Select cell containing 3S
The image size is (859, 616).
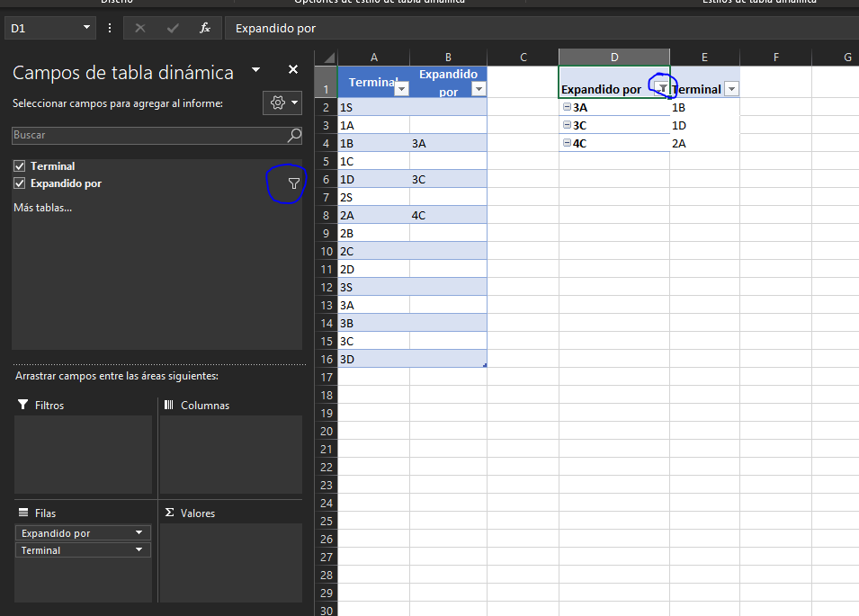click(373, 287)
